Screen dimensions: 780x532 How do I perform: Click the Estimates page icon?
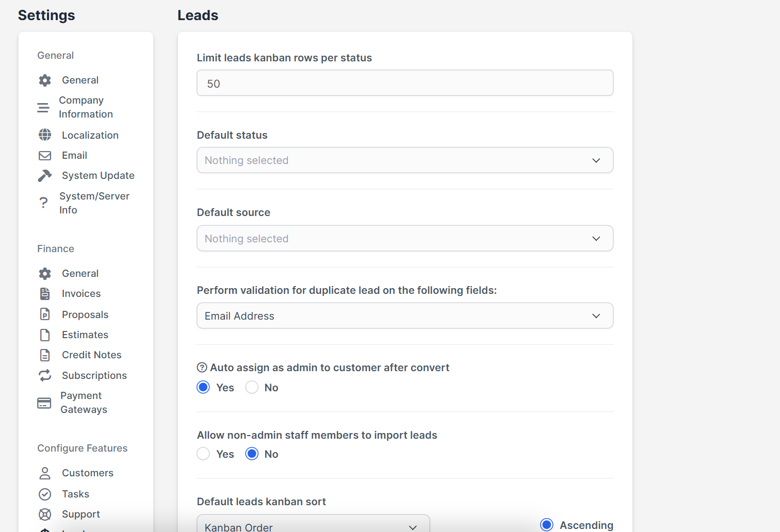click(45, 335)
